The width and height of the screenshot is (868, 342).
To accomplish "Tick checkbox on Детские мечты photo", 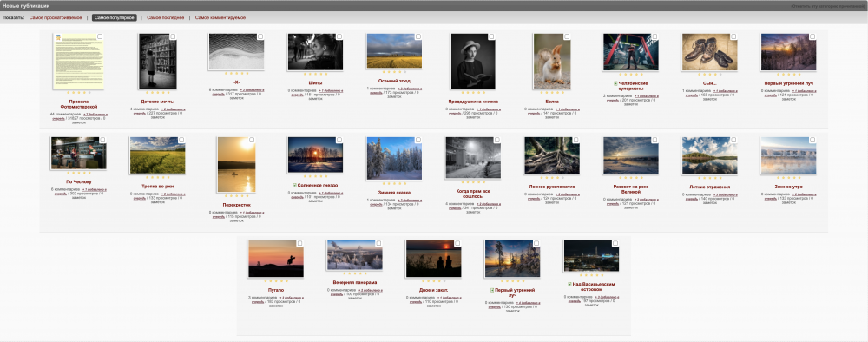I will point(173,36).
